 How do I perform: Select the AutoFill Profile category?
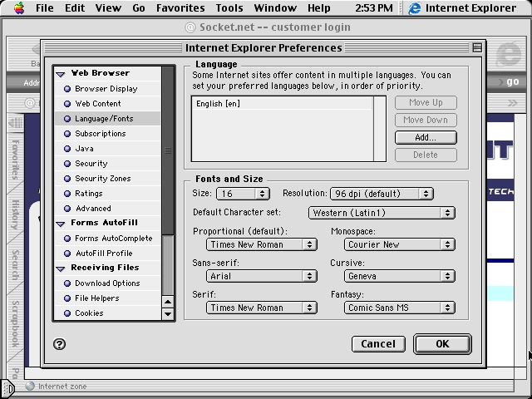tap(107, 253)
